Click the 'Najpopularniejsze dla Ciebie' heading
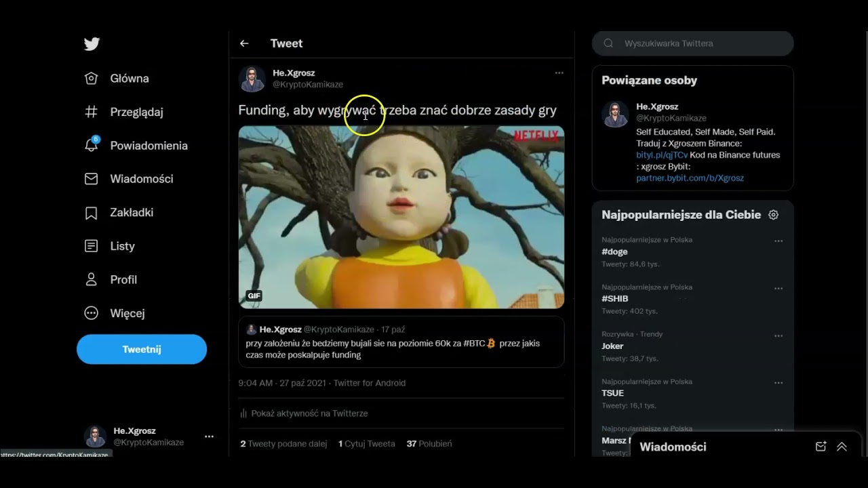Image resolution: width=868 pixels, height=488 pixels. (681, 215)
